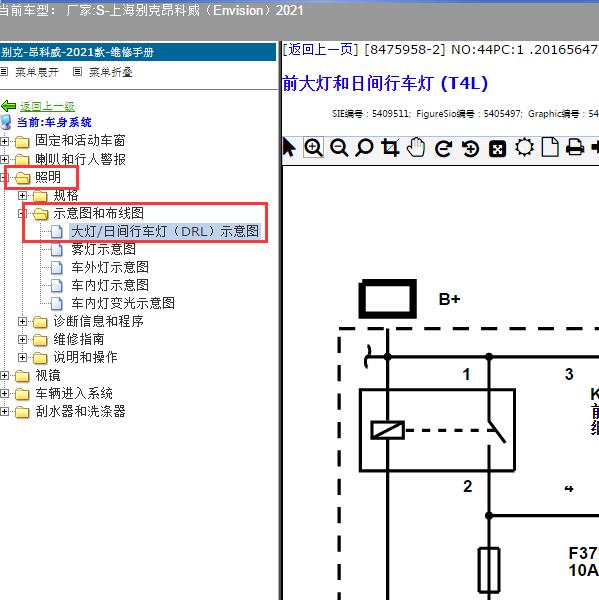
Task: Click the 当前:车身系统 heading
Action: point(54,122)
